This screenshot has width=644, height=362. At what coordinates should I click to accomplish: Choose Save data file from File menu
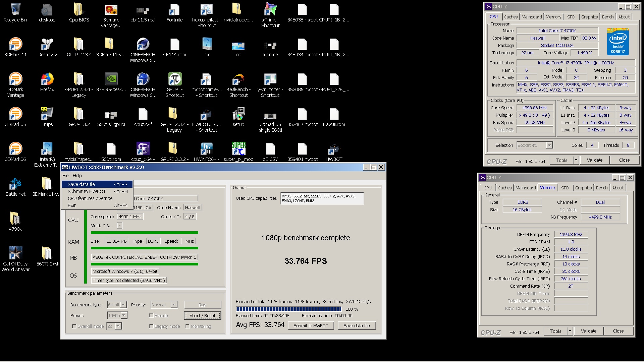tap(97, 184)
